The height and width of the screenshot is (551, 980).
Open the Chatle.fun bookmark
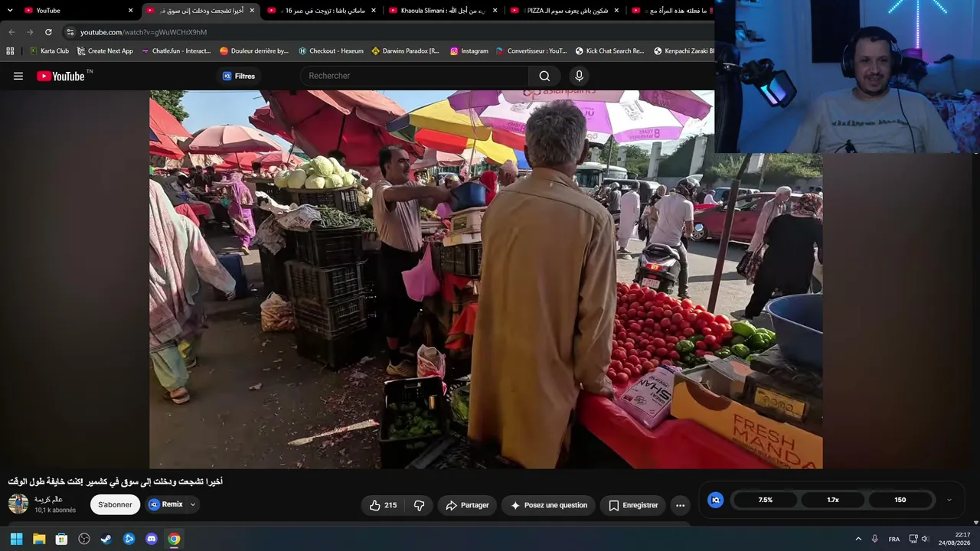pos(176,51)
